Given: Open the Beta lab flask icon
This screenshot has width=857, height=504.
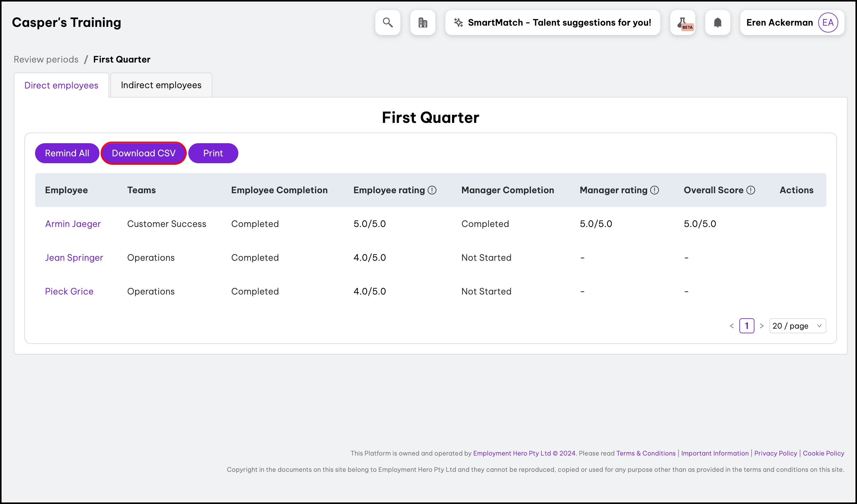Looking at the screenshot, I should (x=682, y=23).
